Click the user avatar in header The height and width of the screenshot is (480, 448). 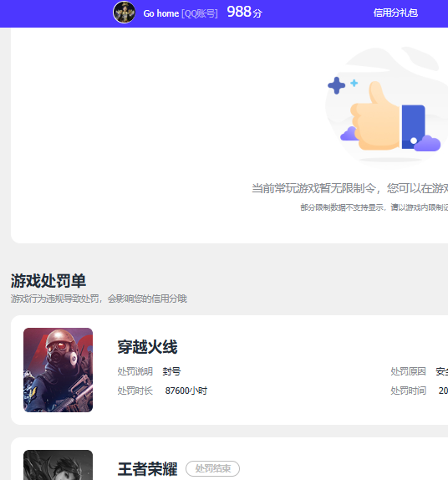pos(125,13)
